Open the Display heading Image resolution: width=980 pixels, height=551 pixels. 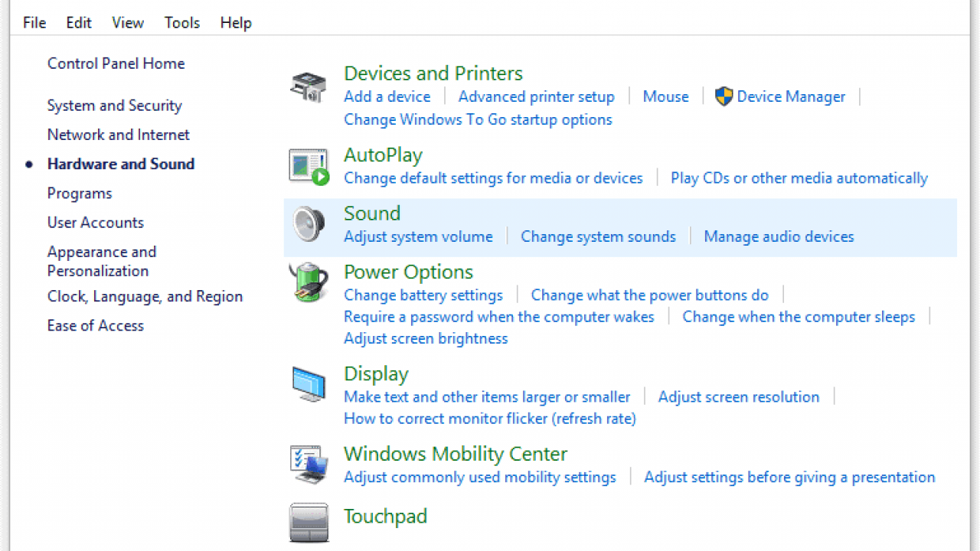point(376,373)
